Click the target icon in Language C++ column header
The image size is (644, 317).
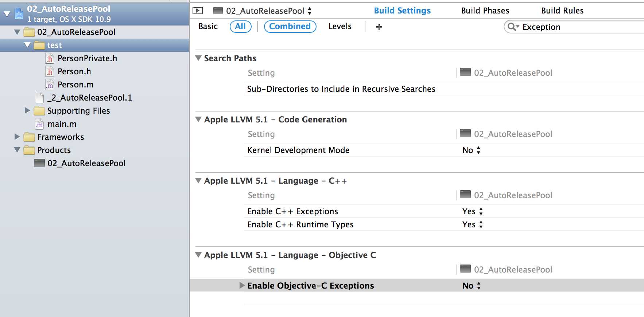465,194
